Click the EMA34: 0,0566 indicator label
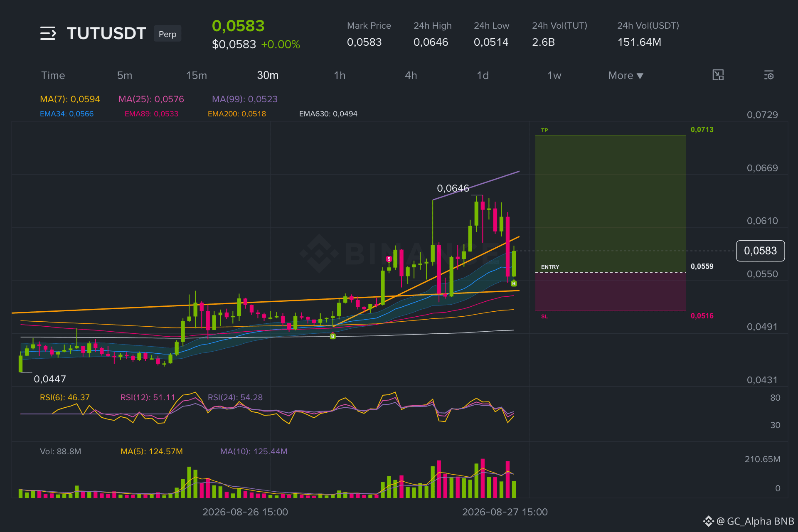This screenshot has width=798, height=532. [x=66, y=114]
